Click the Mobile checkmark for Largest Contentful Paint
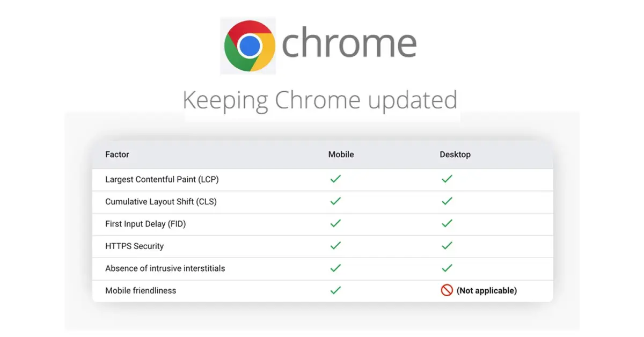 coord(335,179)
